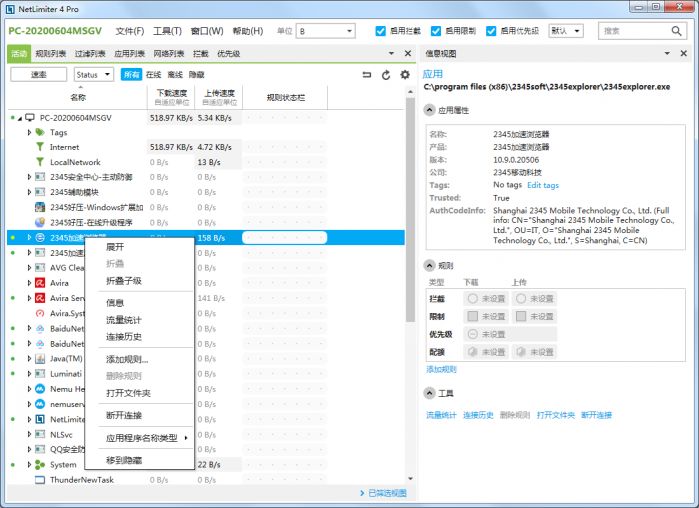The width and height of the screenshot is (699, 508).
Task: Open the Tools(T) menu
Action: pyautogui.click(x=168, y=31)
